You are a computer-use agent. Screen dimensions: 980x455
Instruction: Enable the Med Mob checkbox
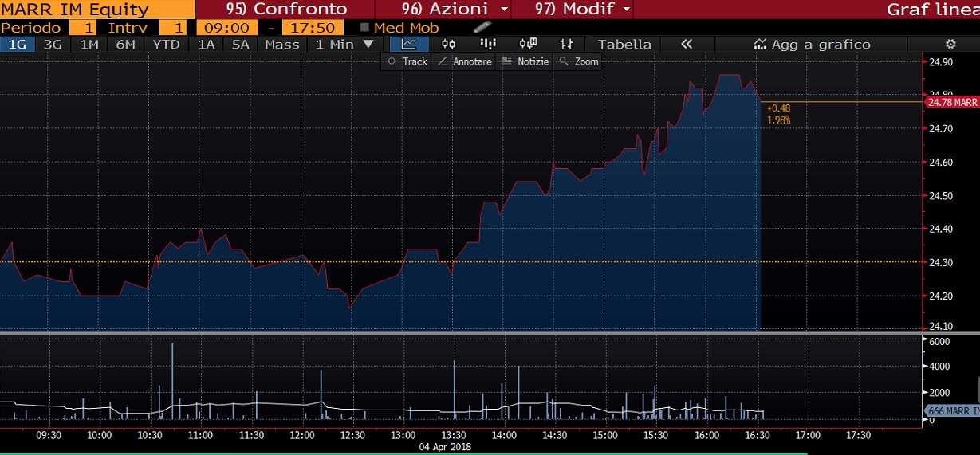[x=365, y=28]
